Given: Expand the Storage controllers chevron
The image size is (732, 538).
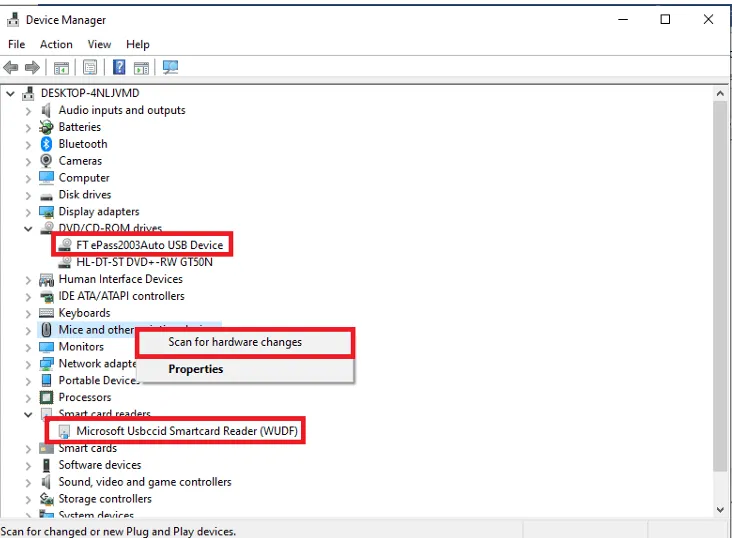Looking at the screenshot, I should tap(28, 500).
